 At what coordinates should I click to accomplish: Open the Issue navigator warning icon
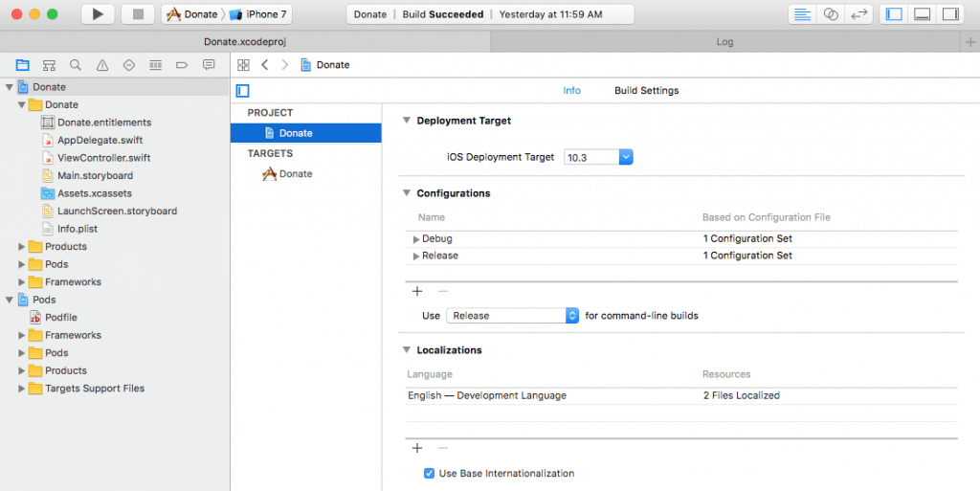click(102, 65)
